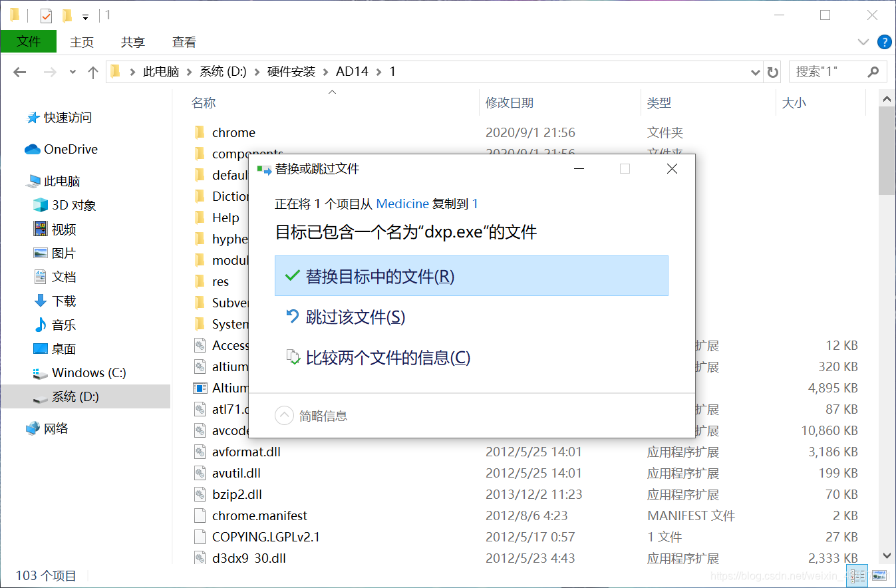Screen dimensions: 896x588
Task: Switch to details view mode
Action: point(858,575)
